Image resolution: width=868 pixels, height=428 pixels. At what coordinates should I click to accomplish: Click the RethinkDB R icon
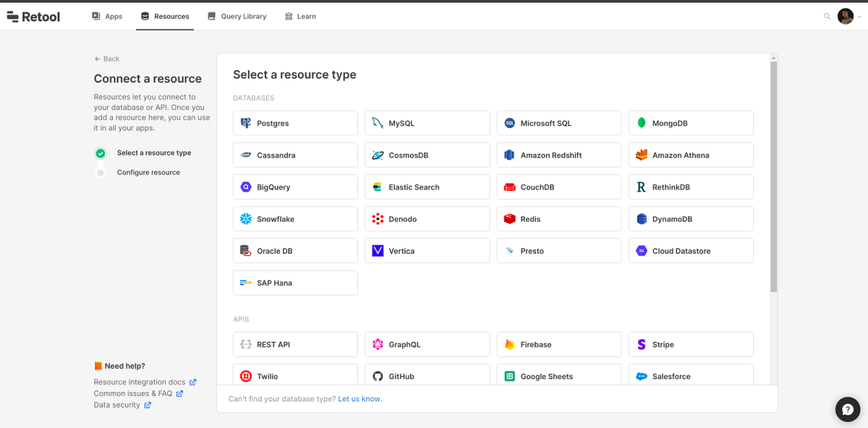(641, 187)
